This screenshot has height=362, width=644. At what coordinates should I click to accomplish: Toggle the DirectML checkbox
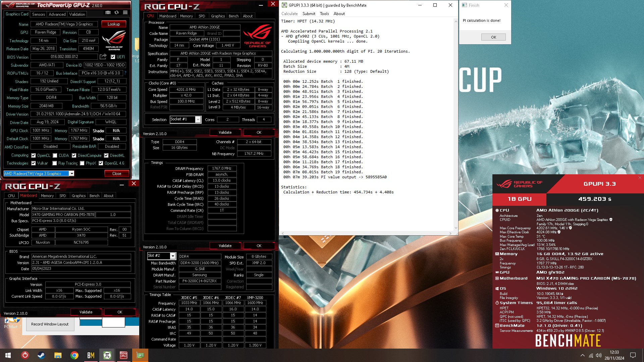click(106, 156)
